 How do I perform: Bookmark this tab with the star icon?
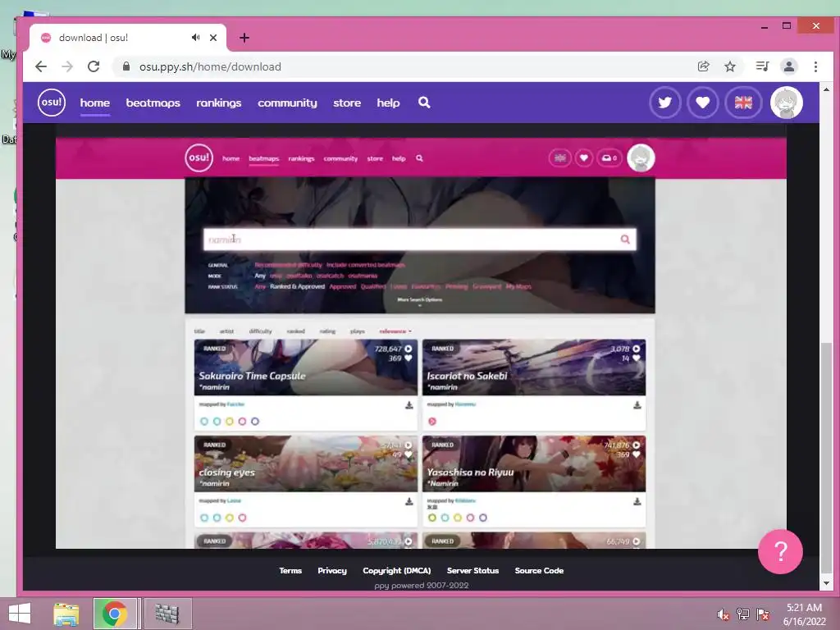tap(729, 66)
